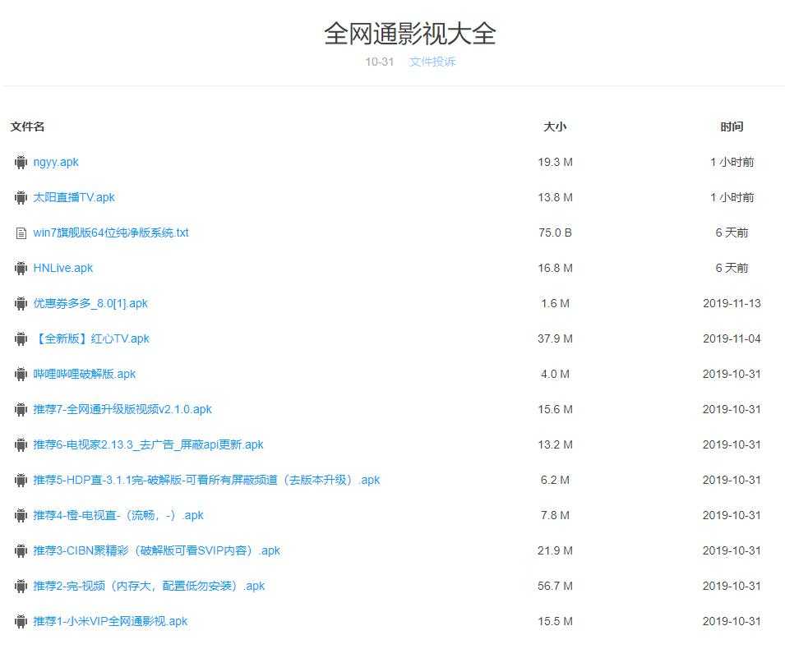
Task: Click 2019-10-31 in 哔哩哔哩破解版 row
Action: pyautogui.click(x=732, y=374)
